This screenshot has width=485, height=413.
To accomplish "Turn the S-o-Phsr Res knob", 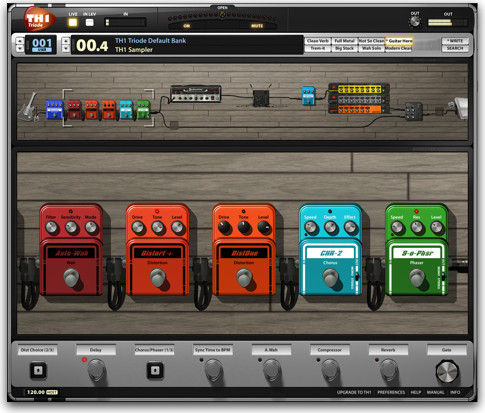I will [x=417, y=227].
